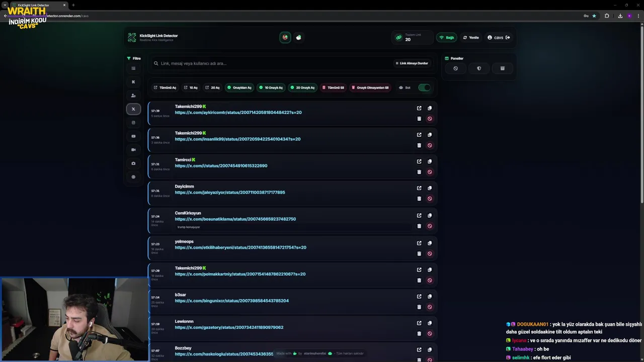Open the browser downloads icon
644x362 pixels.
(x=620, y=16)
